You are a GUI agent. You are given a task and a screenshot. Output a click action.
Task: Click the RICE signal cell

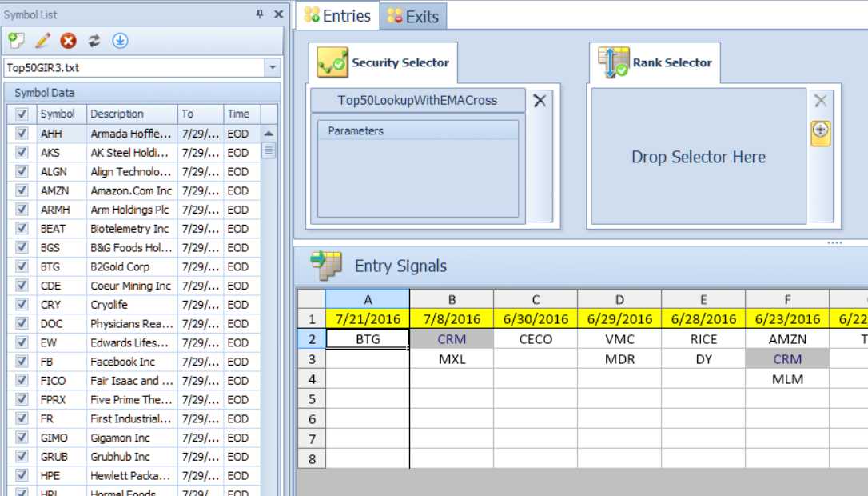coord(703,339)
